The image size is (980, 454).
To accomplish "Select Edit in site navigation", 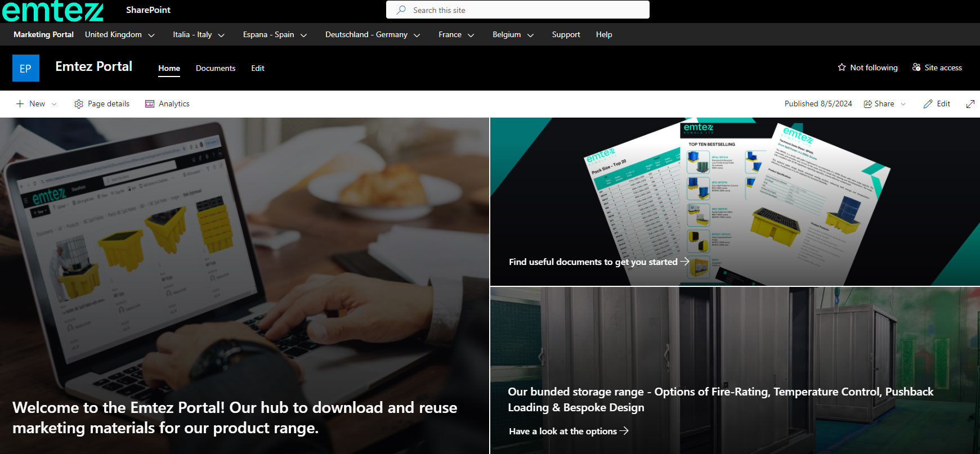I will 258,68.
